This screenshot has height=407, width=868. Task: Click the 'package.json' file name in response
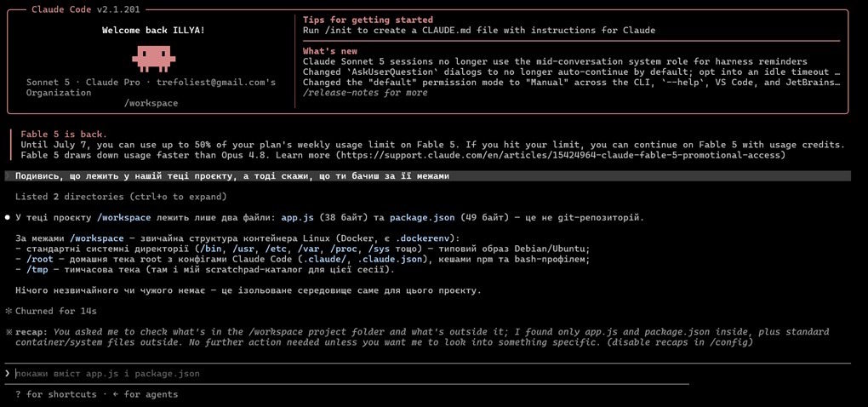point(422,218)
